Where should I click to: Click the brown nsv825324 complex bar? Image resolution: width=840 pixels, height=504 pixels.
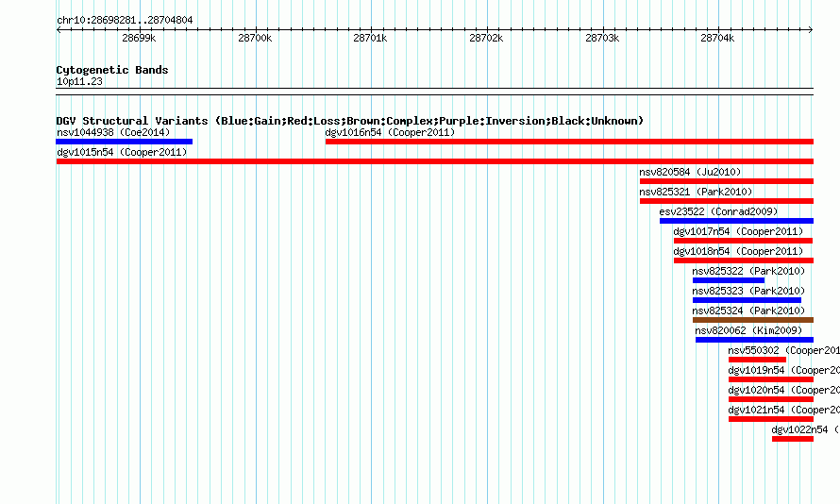753,320
